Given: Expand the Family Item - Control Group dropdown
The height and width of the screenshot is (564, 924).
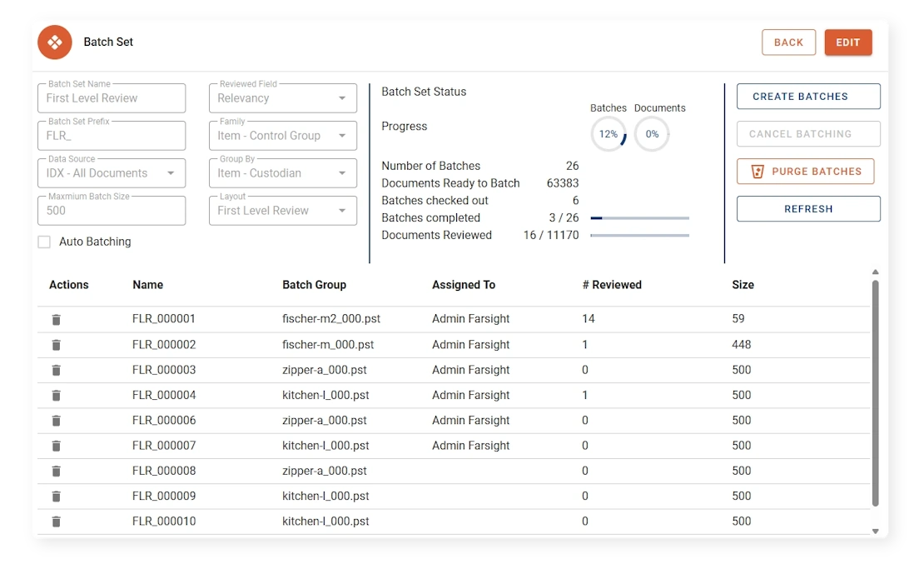Looking at the screenshot, I should coord(282,136).
